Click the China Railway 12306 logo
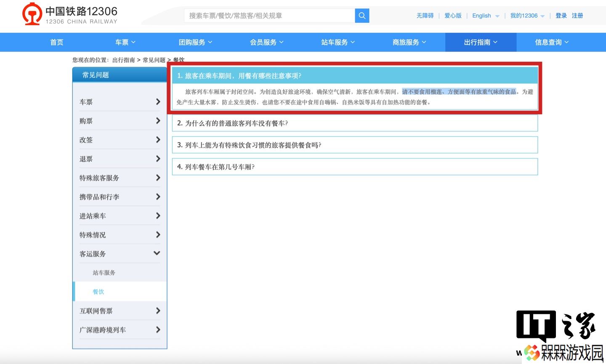Viewport: 606px width, 364px height. coord(70,15)
